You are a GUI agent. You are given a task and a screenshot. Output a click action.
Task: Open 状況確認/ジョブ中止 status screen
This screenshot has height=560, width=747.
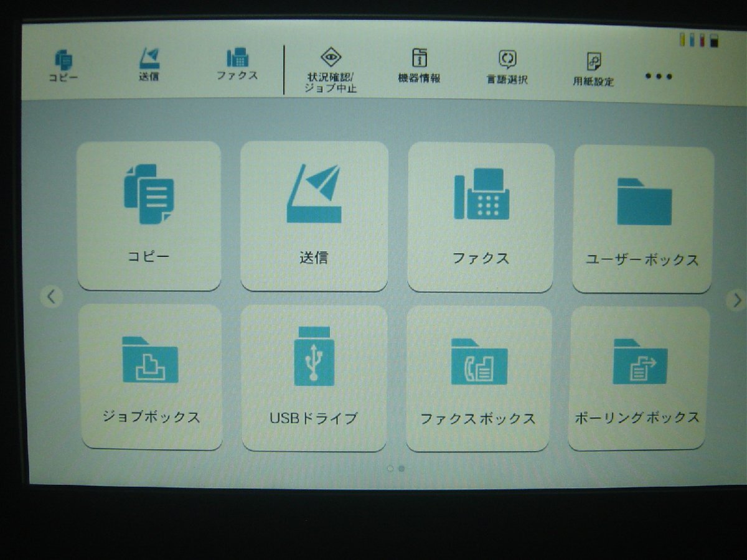click(331, 70)
